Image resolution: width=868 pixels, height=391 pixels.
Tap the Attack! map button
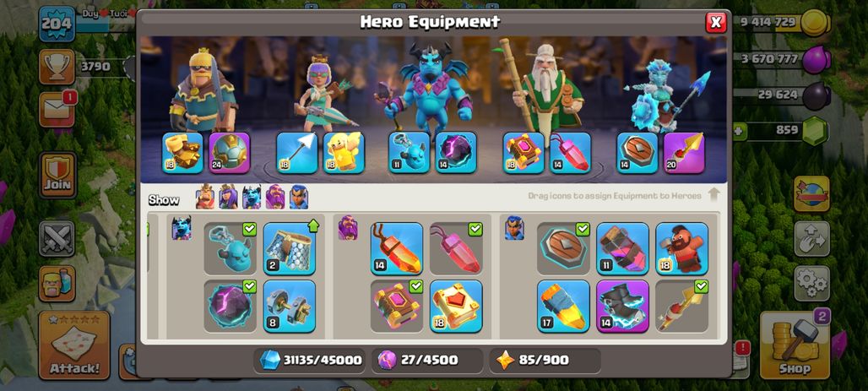pos(74,345)
